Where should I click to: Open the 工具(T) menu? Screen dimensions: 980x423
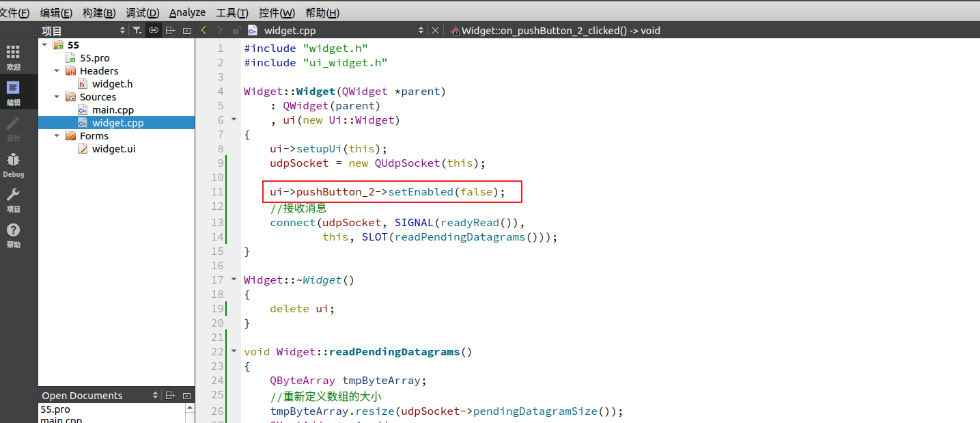point(232,12)
